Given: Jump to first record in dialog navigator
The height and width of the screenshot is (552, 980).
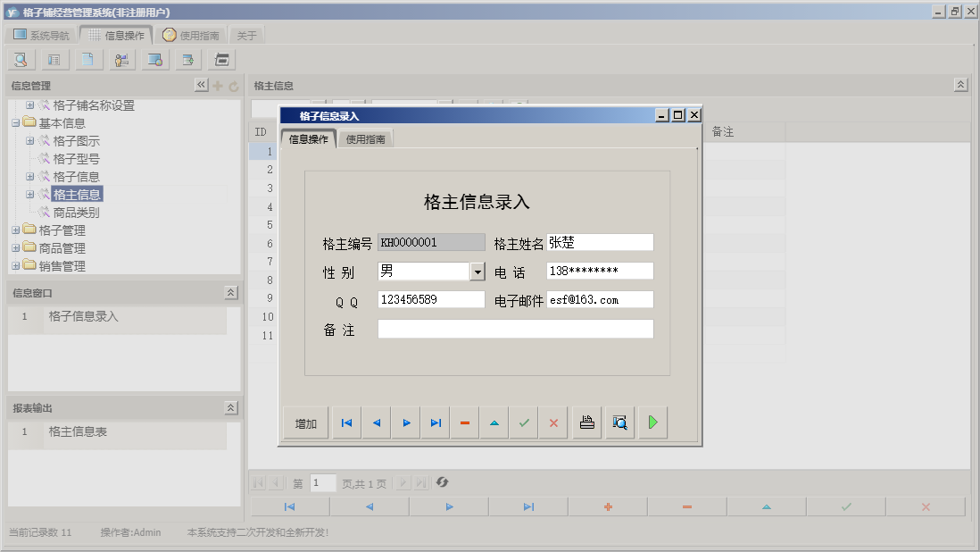Looking at the screenshot, I should pos(346,423).
